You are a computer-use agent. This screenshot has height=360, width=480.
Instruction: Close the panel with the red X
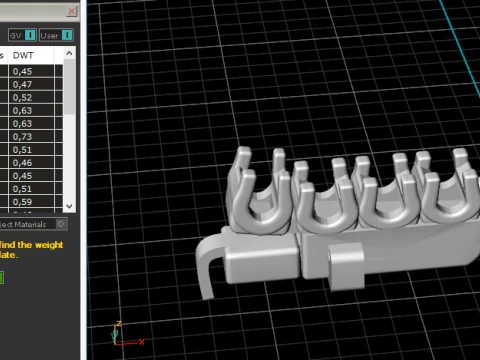(x=71, y=11)
